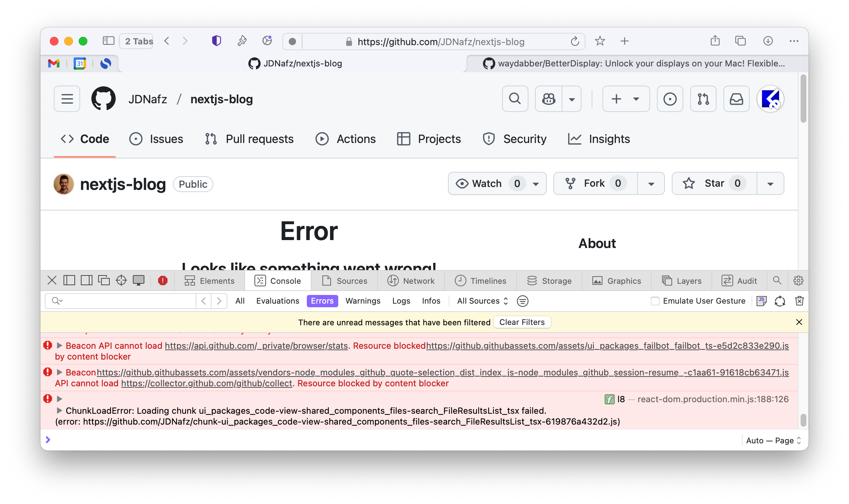This screenshot has height=504, width=849.
Task: Open the collector.github.com/github/collect link
Action: coord(206,383)
